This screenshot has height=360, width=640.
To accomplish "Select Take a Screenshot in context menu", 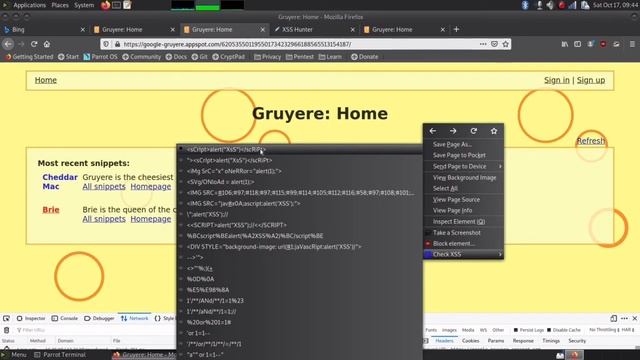I will (463, 233).
